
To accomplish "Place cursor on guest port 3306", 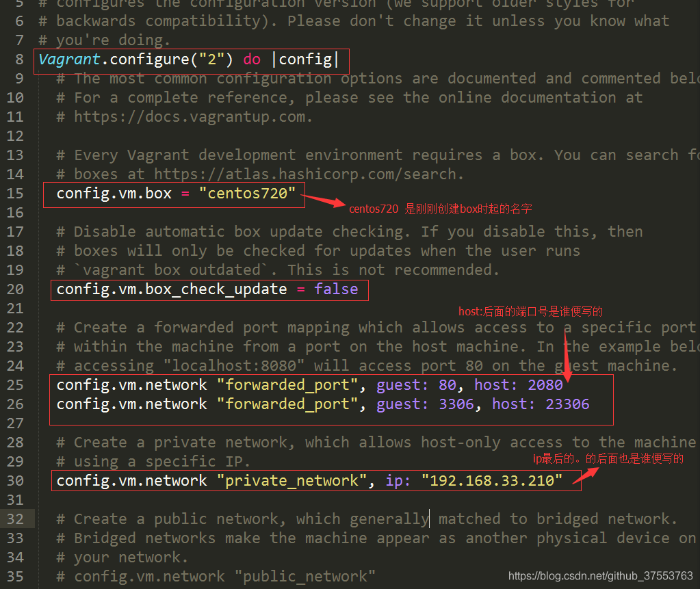I will [456, 404].
